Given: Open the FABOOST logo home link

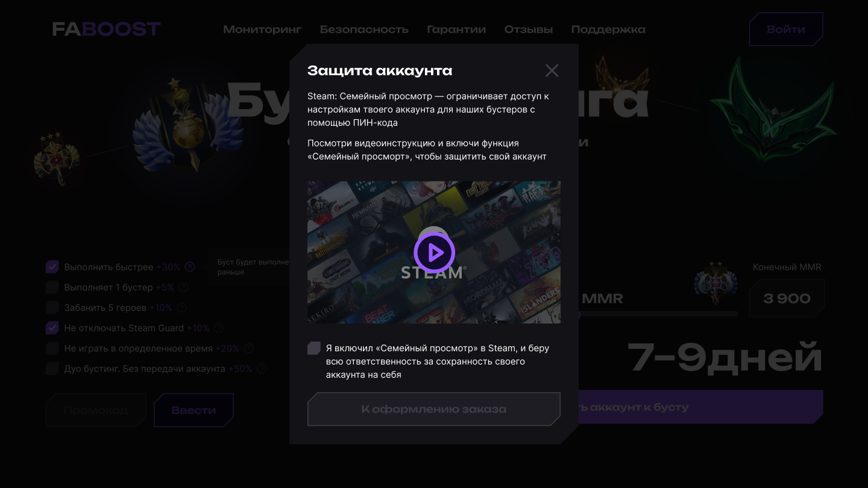Looking at the screenshot, I should click(x=106, y=29).
